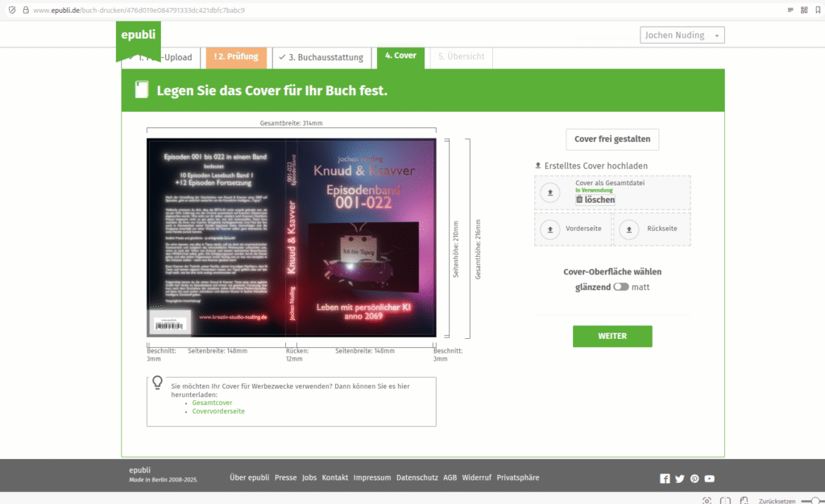825x504 pixels.
Task: Open epubli's YouTube icon in footer
Action: pyautogui.click(x=710, y=478)
